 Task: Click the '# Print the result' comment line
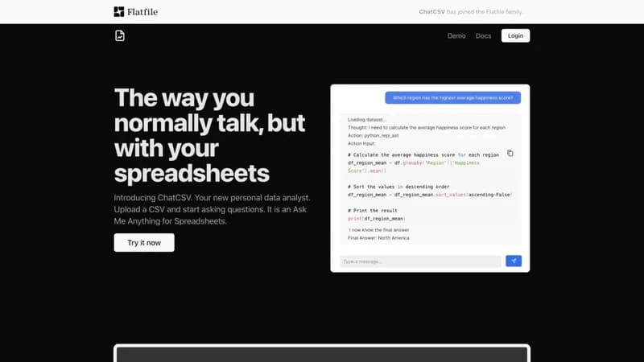coord(373,211)
